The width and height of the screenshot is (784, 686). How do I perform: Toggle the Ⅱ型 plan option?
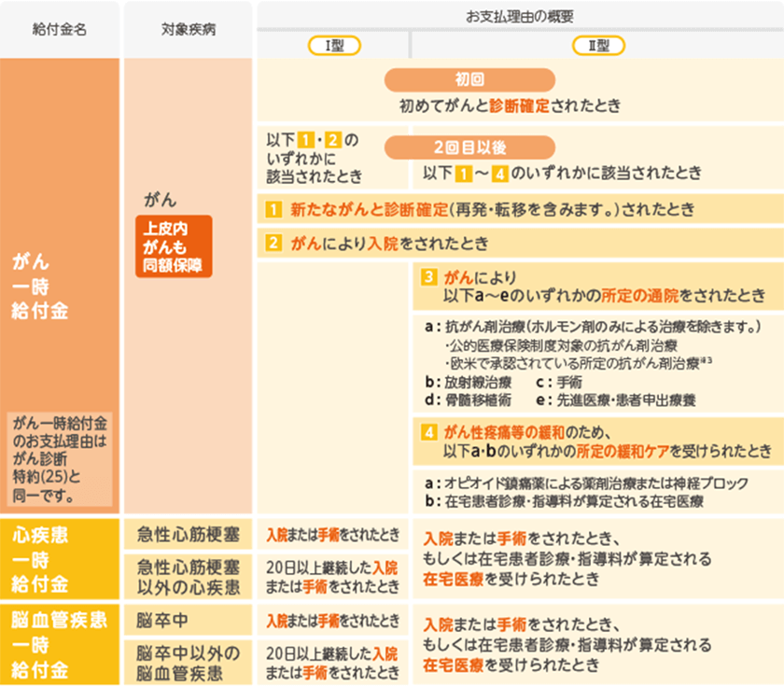598,44
